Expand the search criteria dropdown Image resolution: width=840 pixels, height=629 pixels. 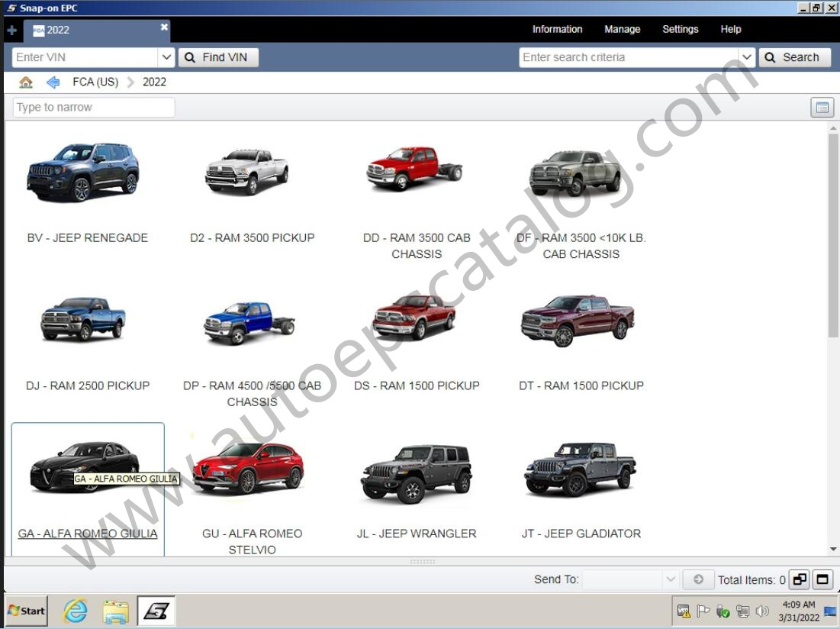coord(747,57)
